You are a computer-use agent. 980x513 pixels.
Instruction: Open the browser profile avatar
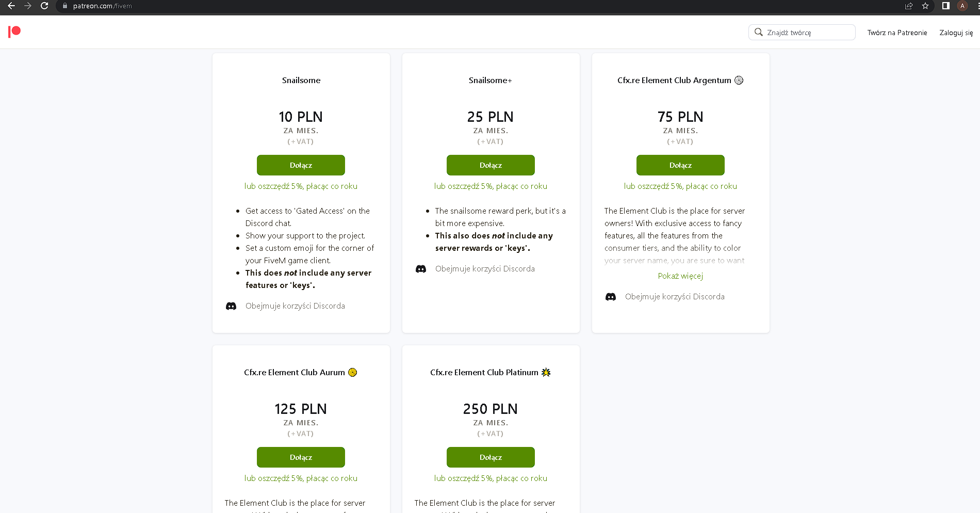point(962,6)
